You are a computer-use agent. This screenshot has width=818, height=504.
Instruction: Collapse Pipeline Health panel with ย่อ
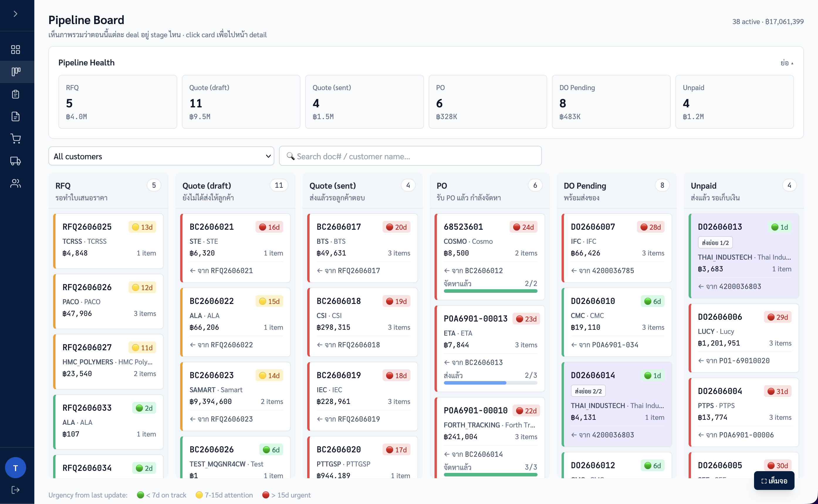[787, 63]
